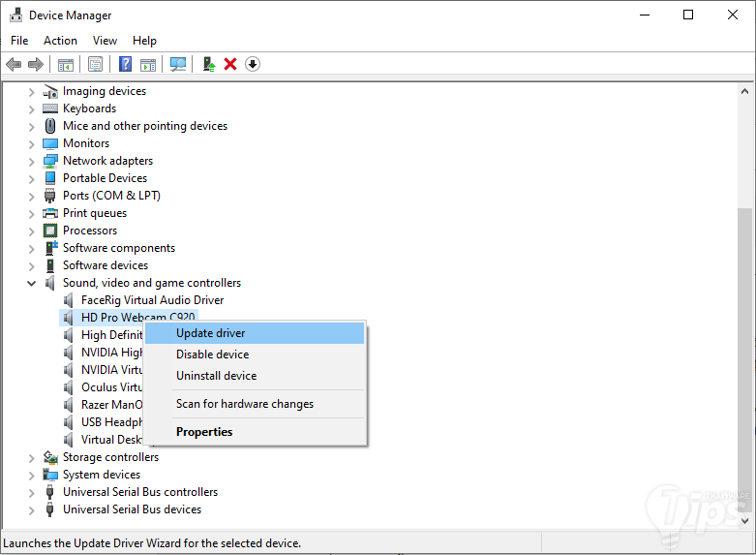Minimize the Device Manager window

pyautogui.click(x=645, y=15)
